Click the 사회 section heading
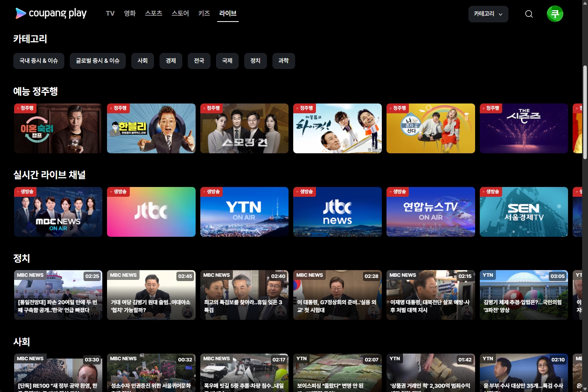This screenshot has height=392, width=588. (22, 342)
